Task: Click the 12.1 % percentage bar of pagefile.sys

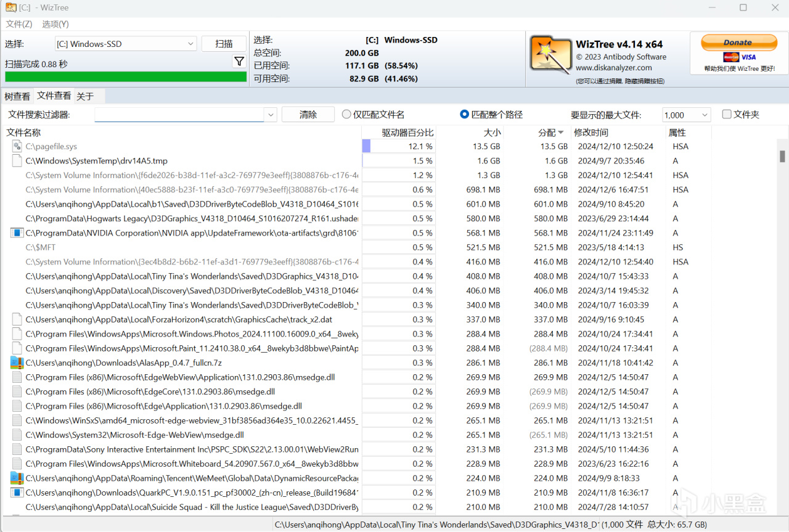Action: (x=398, y=146)
